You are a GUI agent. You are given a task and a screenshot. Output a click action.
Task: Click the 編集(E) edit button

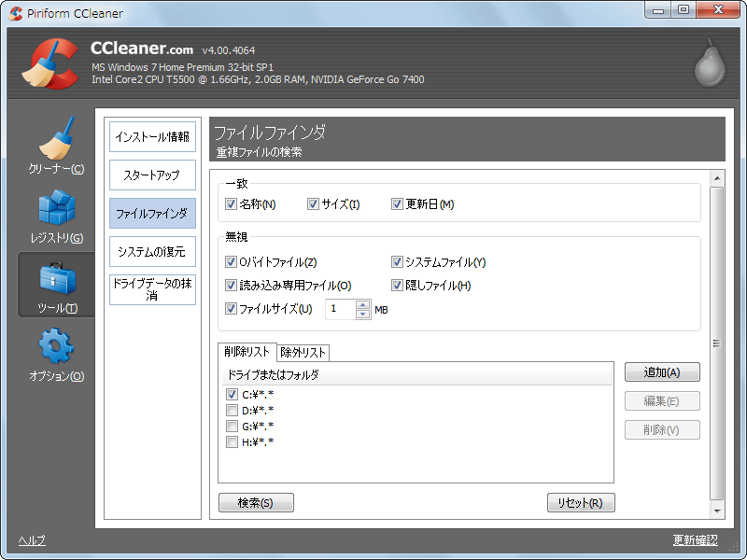pyautogui.click(x=662, y=401)
